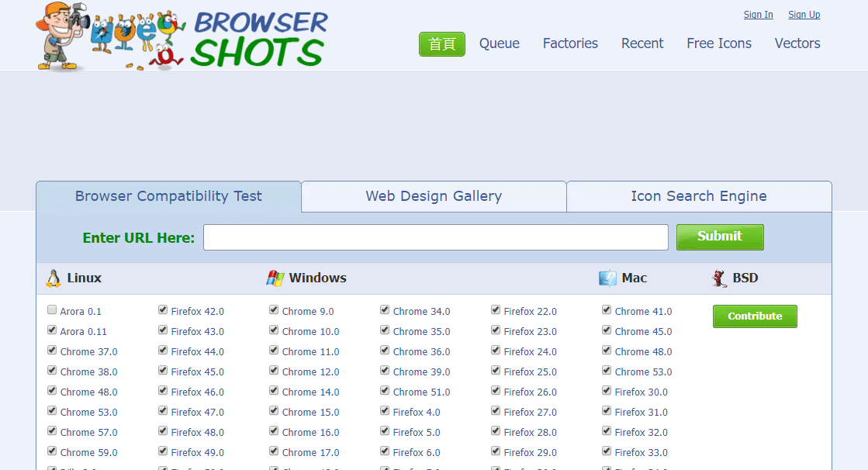The image size is (868, 470).
Task: Enable the Arora 0.1 checkbox
Action: click(x=52, y=310)
